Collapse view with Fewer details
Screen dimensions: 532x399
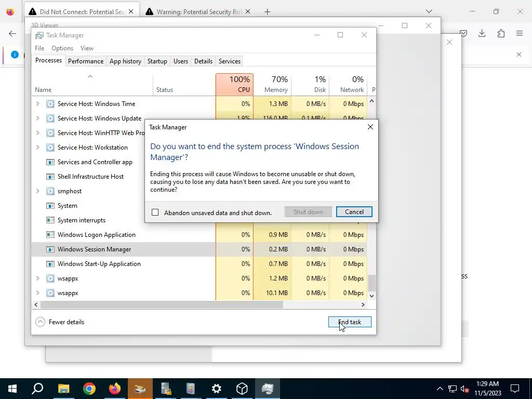pyautogui.click(x=60, y=322)
